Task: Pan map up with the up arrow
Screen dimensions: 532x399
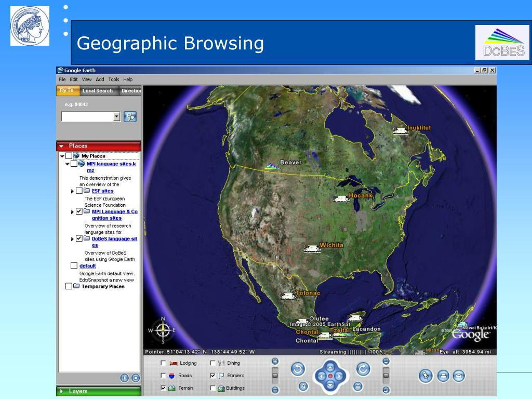Action: [330, 367]
